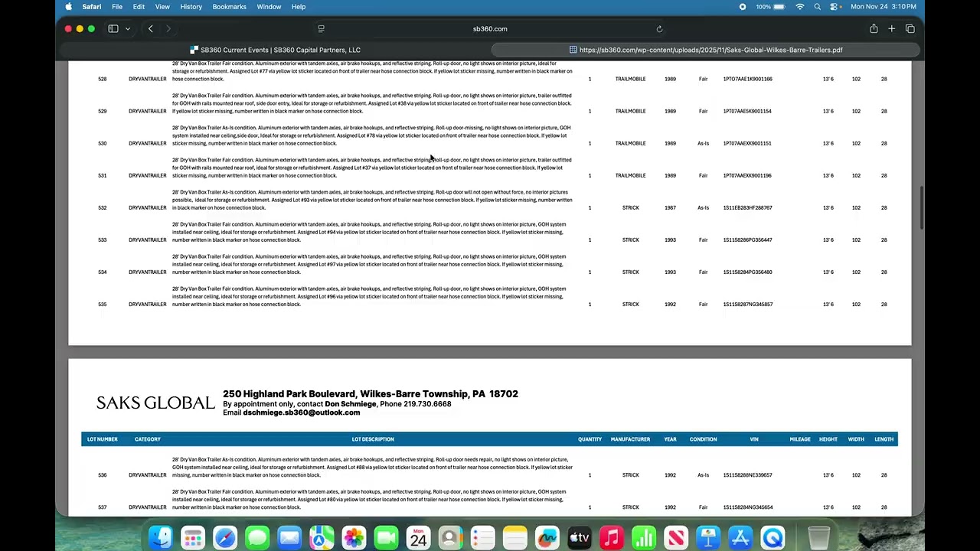Click the battery status icon

pos(780,7)
